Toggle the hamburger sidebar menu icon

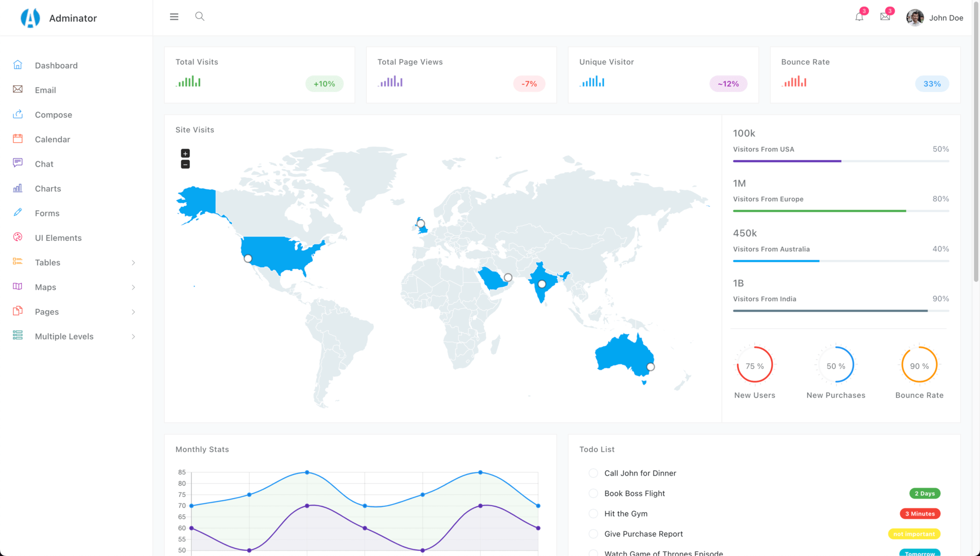[174, 17]
